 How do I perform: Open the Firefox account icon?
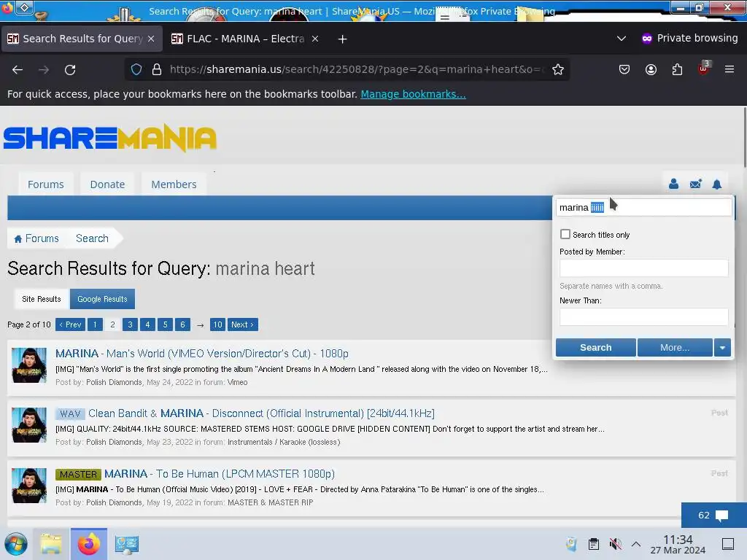(x=651, y=69)
